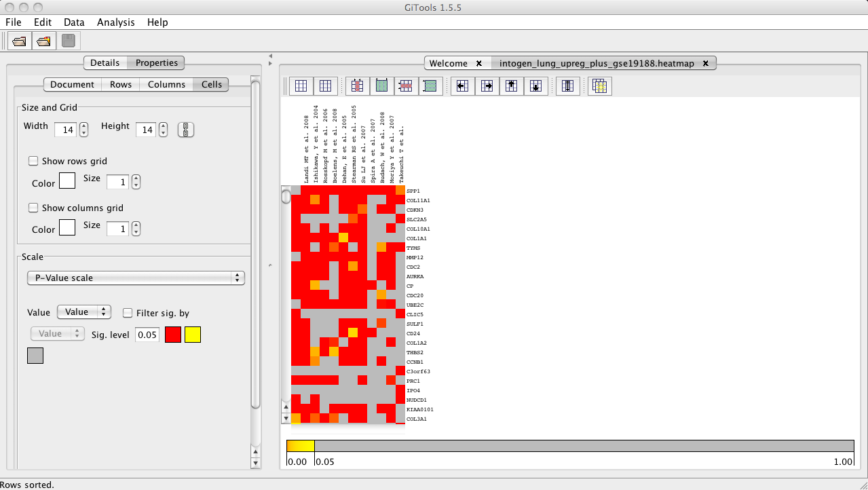Enable Show columns grid
The image size is (868, 490).
pyautogui.click(x=33, y=208)
